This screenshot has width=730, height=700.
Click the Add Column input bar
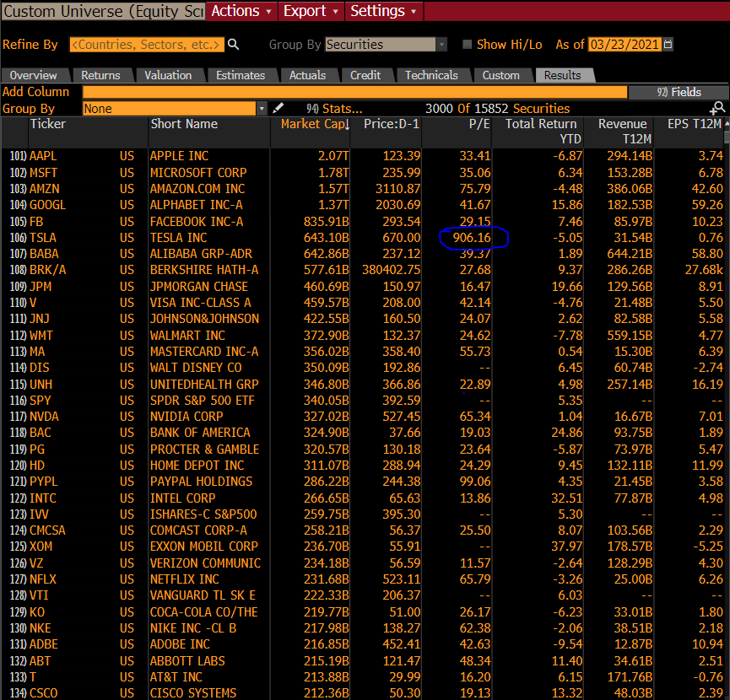pyautogui.click(x=354, y=92)
